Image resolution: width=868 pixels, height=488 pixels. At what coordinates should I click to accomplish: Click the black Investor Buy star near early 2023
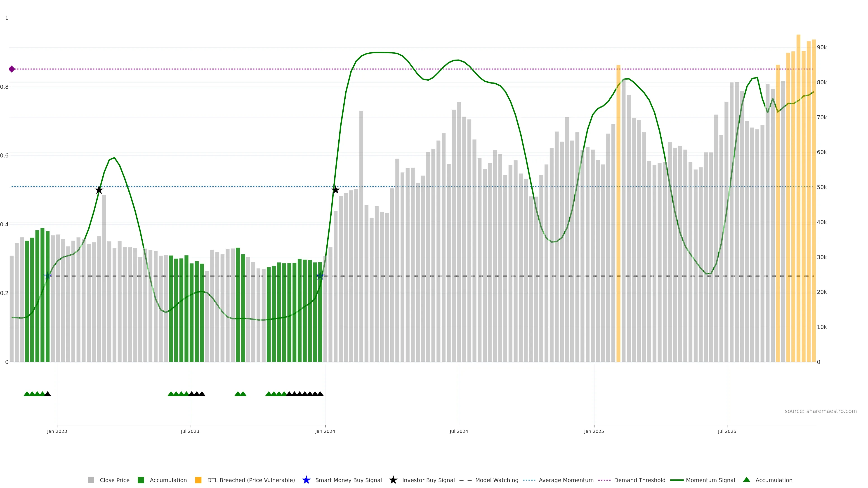pos(99,190)
